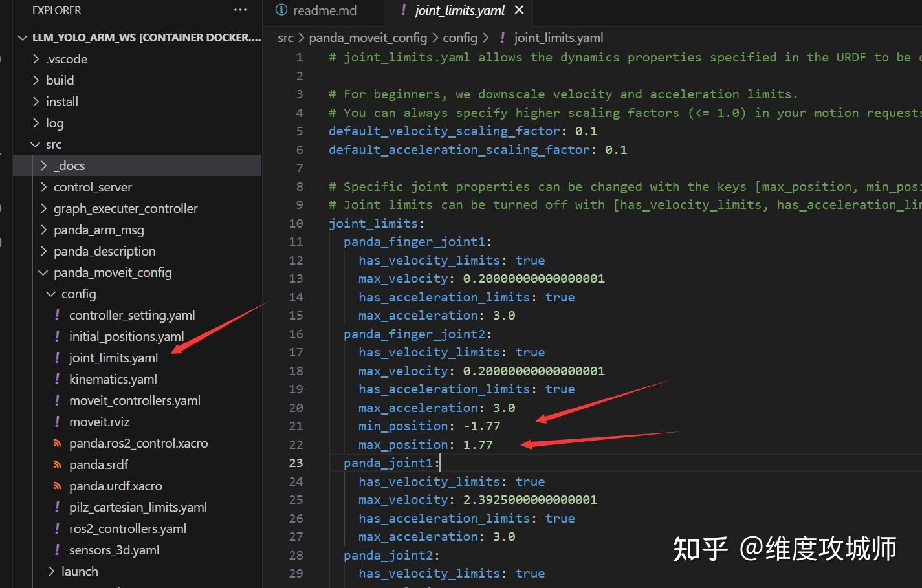Click config in the breadcrumb bar
922x588 pixels.
(460, 38)
